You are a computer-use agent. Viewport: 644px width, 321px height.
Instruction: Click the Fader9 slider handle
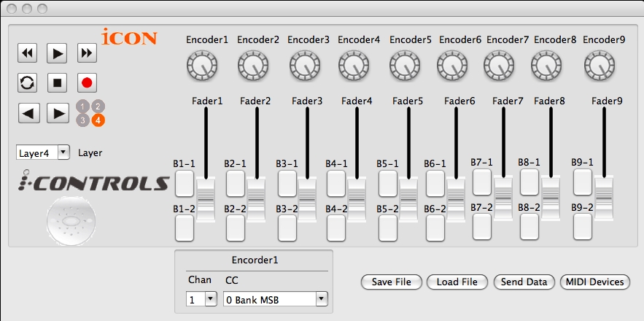(604, 198)
